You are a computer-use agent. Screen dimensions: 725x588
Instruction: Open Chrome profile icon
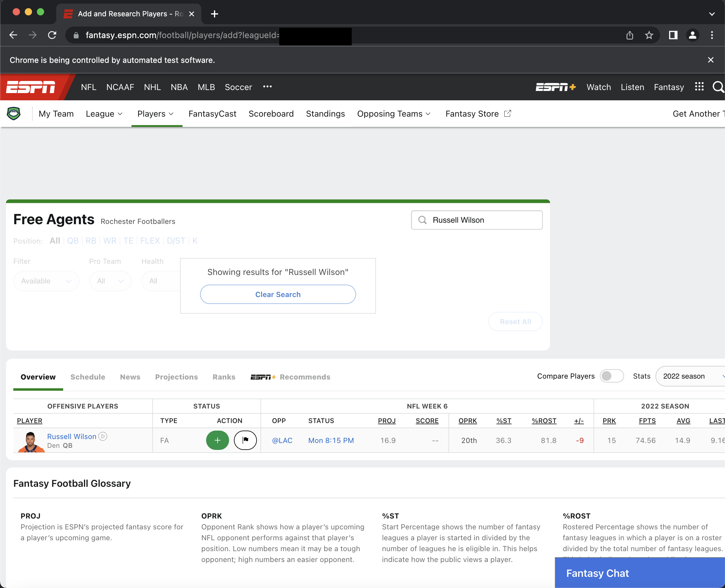point(692,35)
